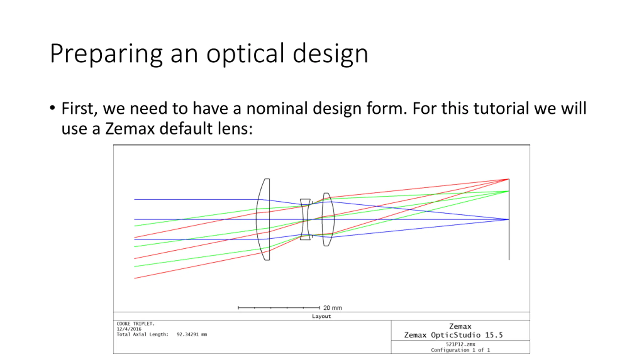Screen dimensions: 644x362
Task: Click the '20 mm' scale bar label
Action: coord(332,308)
